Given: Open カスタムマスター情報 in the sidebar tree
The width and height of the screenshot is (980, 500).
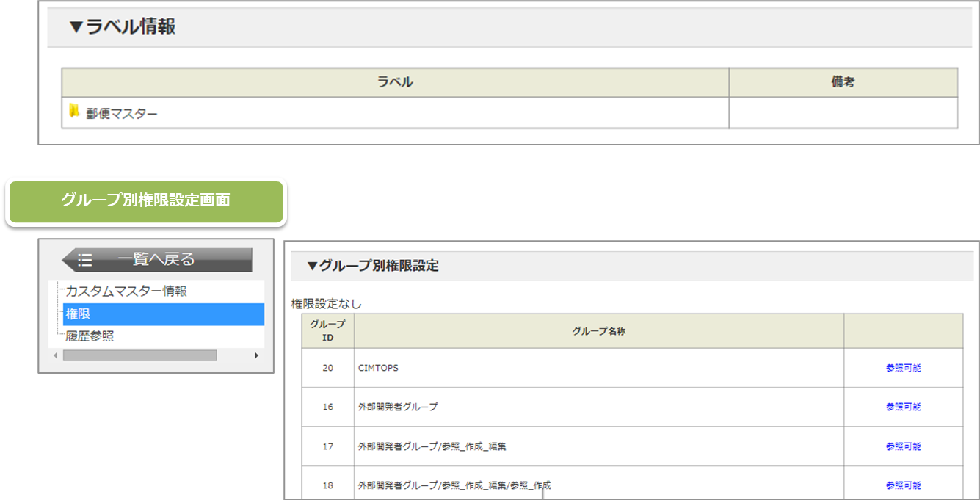Looking at the screenshot, I should (x=126, y=291).
